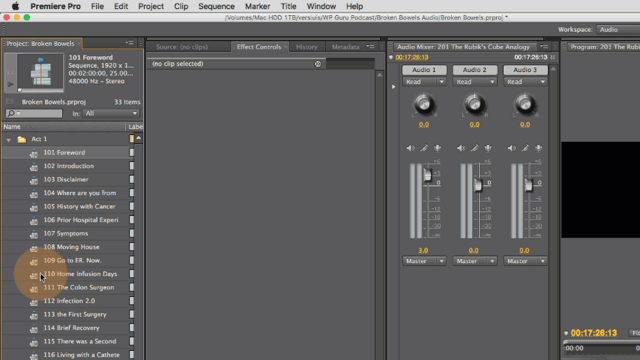Screen dimensions: 640x360
Task: Toggle solo on Audio 1 track
Action: pos(424,148)
